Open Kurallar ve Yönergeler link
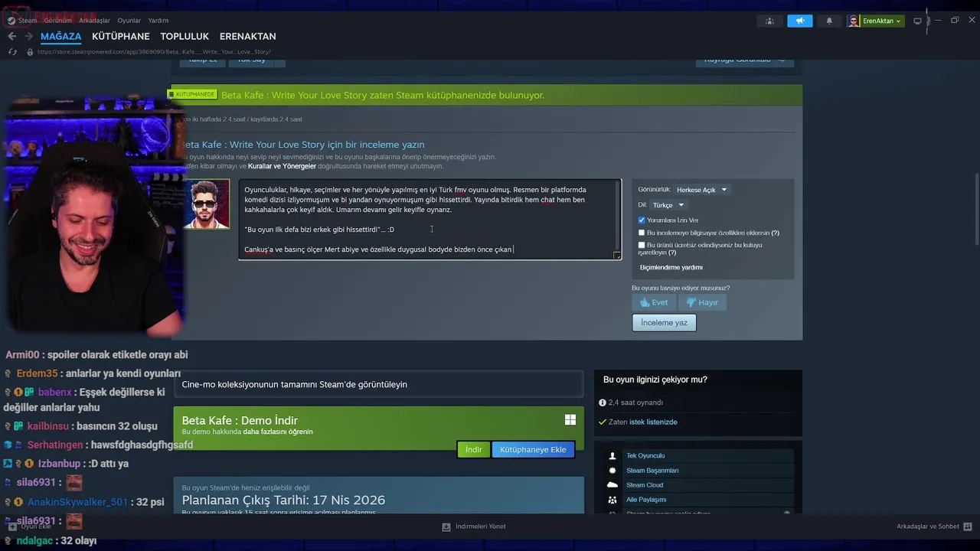Viewport: 980px width, 551px height. pyautogui.click(x=282, y=166)
